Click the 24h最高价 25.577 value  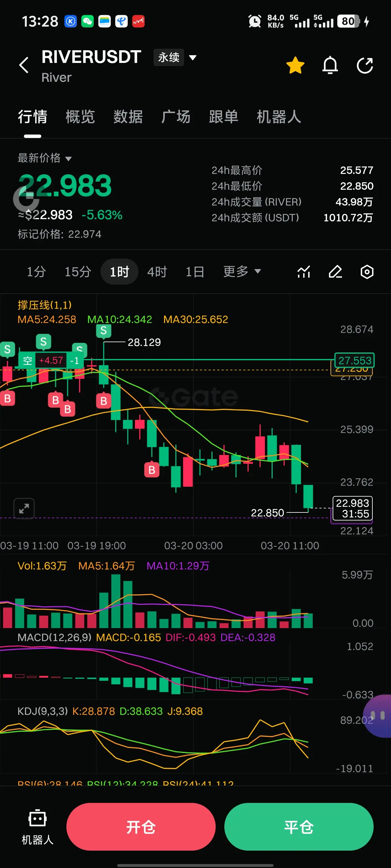pyautogui.click(x=357, y=170)
